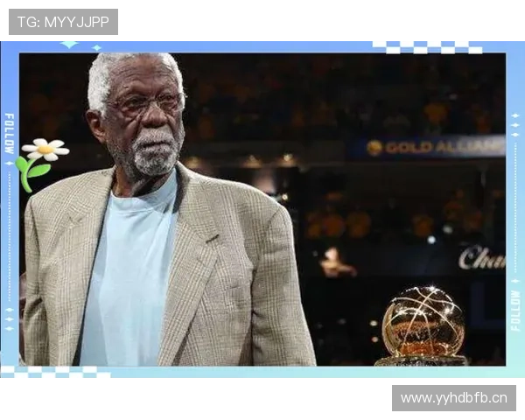This screenshot has width=525, height=420.
Task: Click the blue heart icon on top border
Action: [x=70, y=42]
